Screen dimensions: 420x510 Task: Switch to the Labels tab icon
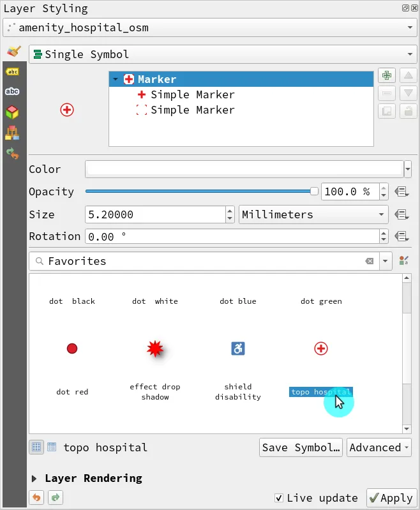coord(12,72)
